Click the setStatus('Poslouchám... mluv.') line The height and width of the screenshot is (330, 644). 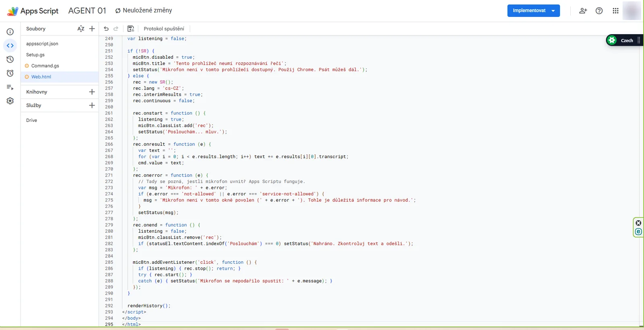point(183,132)
